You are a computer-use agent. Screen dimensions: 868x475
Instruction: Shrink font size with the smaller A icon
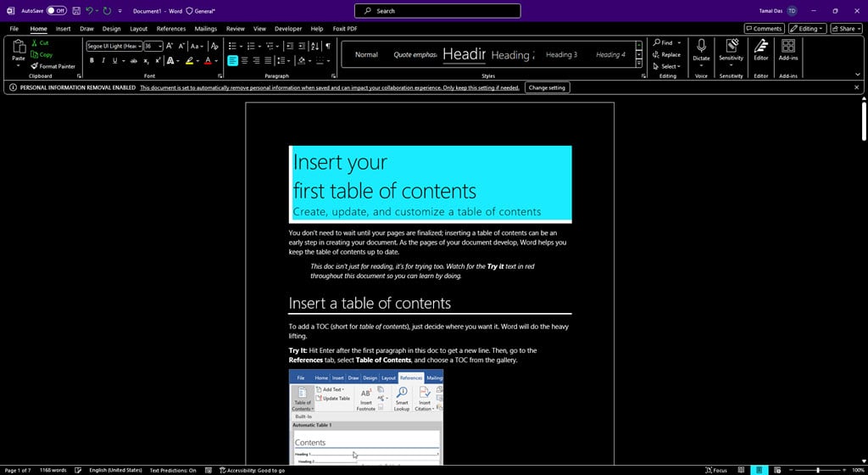(181, 46)
